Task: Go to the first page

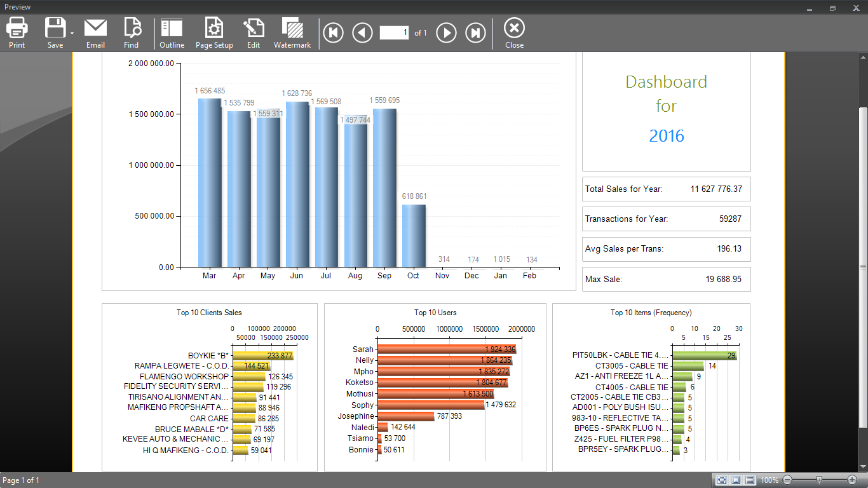Action: [x=334, y=32]
